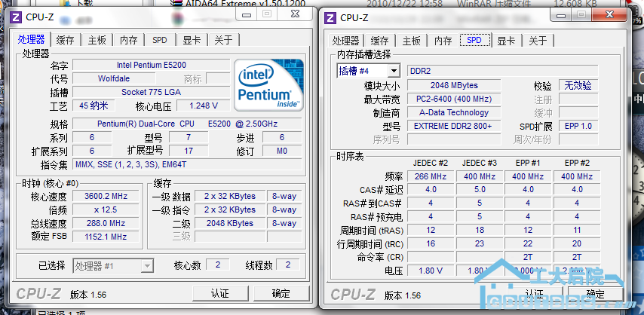644x315 pixels.
Task: Show the 关于 tab in left window
Action: click(x=223, y=40)
